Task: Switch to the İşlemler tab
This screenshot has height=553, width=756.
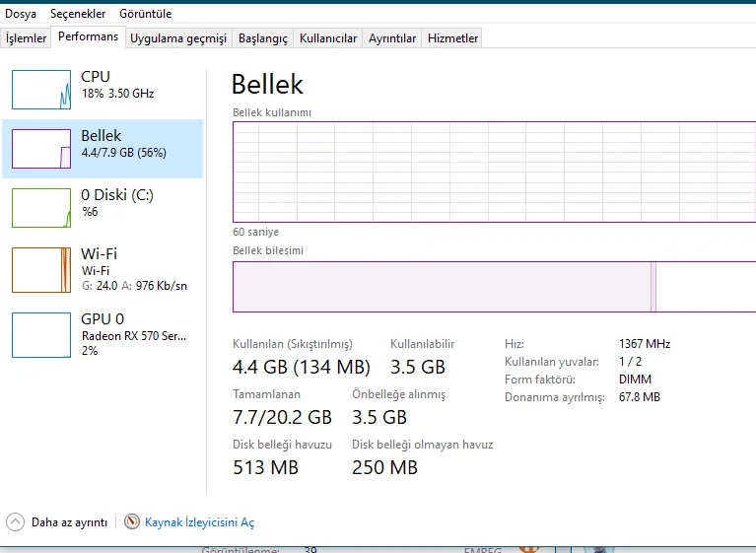Action: (x=27, y=38)
